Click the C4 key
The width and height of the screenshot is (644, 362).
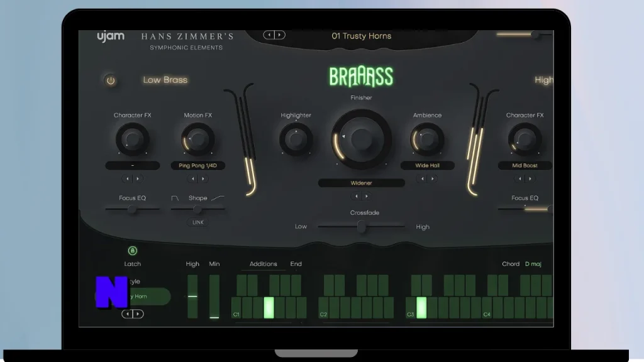487,308
